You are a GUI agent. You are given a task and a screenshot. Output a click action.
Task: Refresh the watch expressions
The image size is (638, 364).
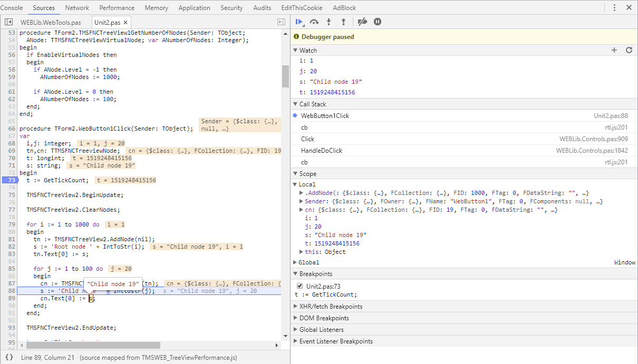629,50
